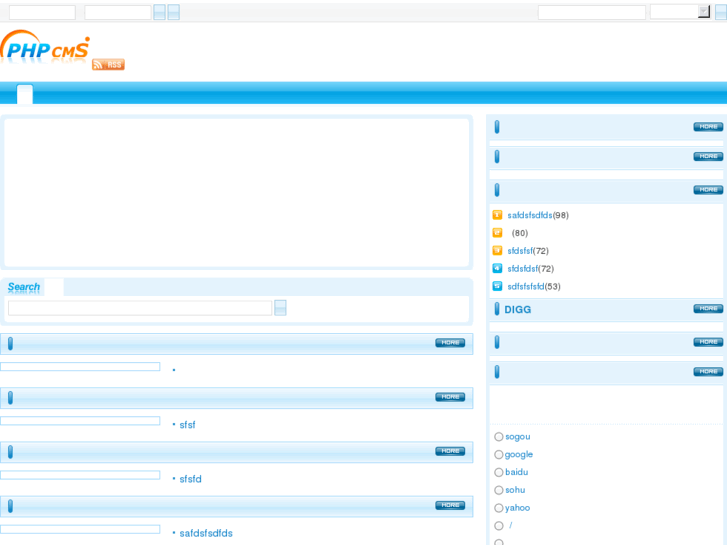
Task: Click the second small button after the top-left inputs
Action: coord(174,12)
